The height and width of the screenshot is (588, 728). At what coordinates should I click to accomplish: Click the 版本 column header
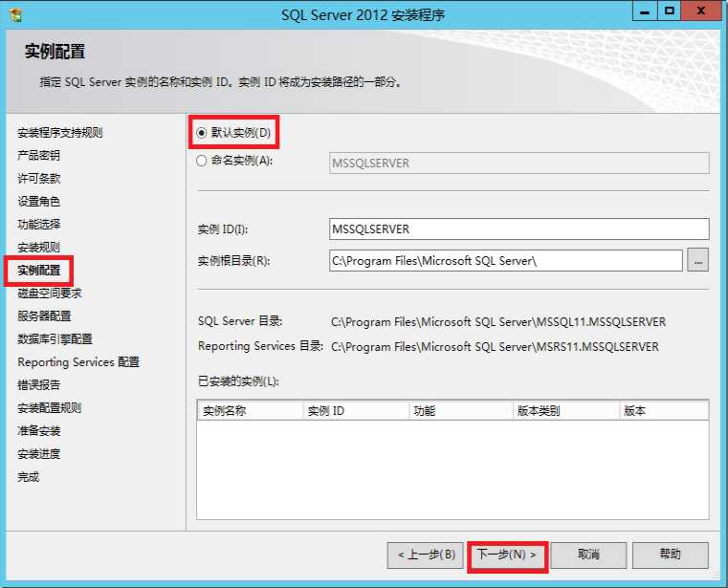coord(664,411)
